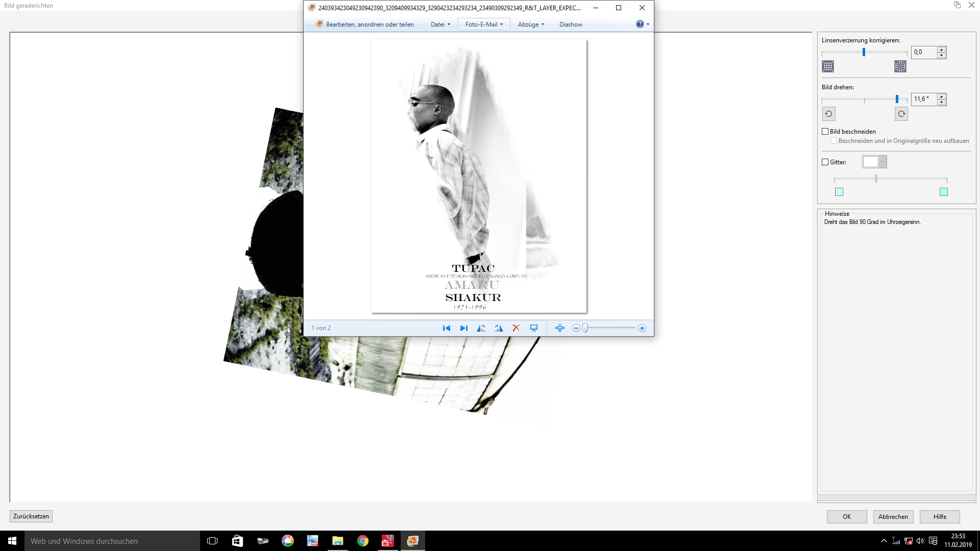The image size is (980, 551).
Task: Open red camera app in taskbar
Action: click(387, 541)
